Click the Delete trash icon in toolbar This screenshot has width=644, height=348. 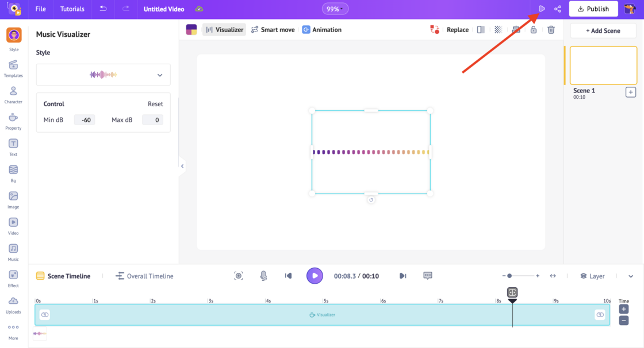tap(551, 30)
